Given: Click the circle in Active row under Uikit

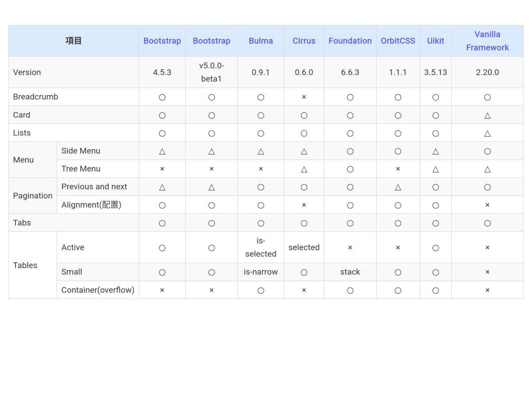Looking at the screenshot, I should coord(436,248).
